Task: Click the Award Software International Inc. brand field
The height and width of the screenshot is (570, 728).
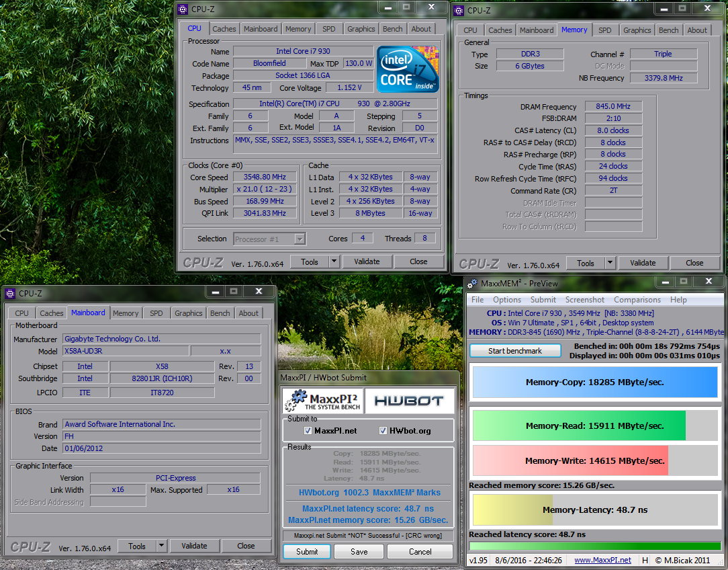Action: (162, 424)
